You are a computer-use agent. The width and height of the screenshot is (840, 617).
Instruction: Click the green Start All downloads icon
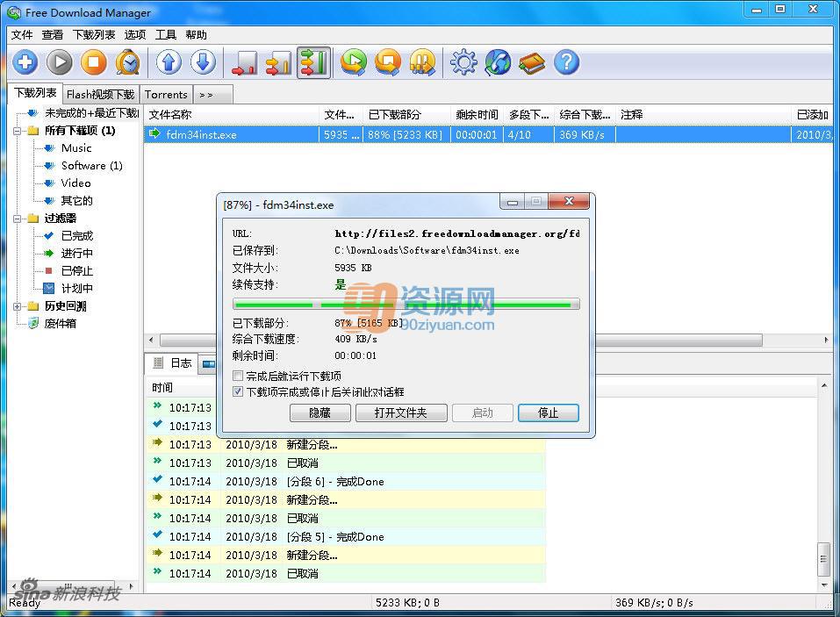coord(354,62)
